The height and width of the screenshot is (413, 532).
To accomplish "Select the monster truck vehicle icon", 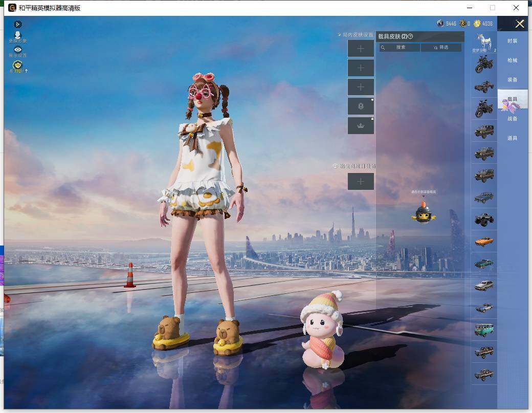I will pyautogui.click(x=484, y=219).
